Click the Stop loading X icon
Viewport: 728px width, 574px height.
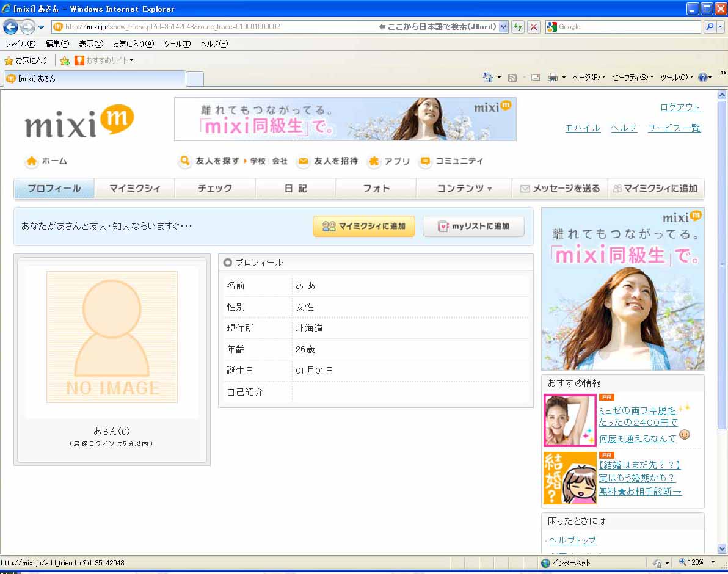click(534, 27)
